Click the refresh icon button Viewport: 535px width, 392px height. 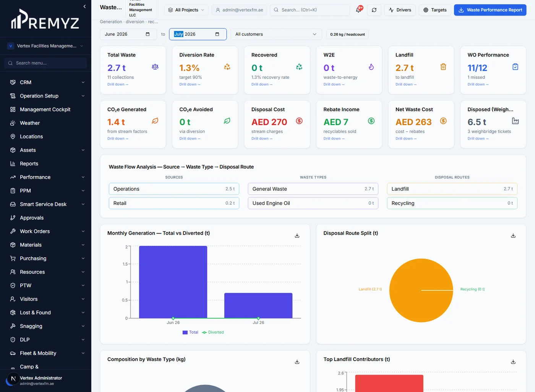[374, 10]
